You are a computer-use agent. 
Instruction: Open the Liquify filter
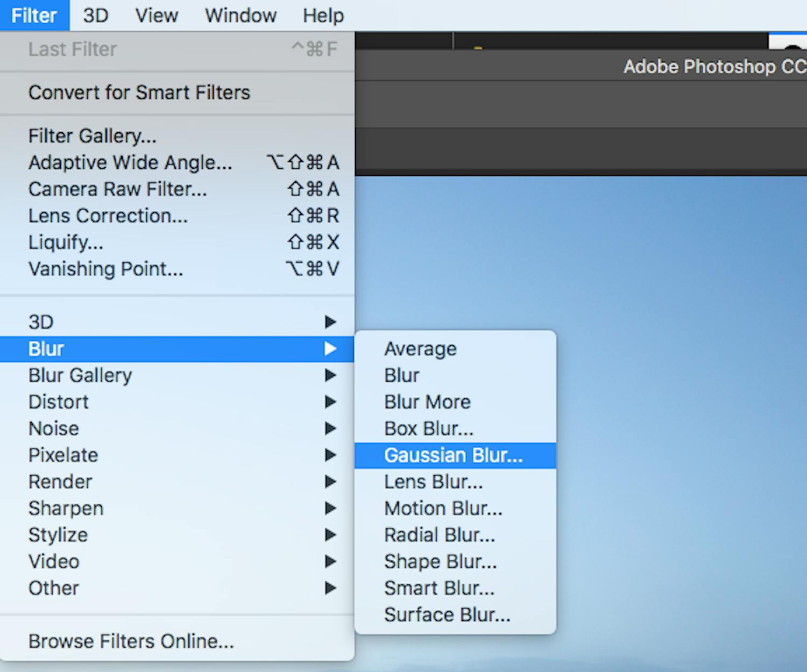click(x=66, y=242)
